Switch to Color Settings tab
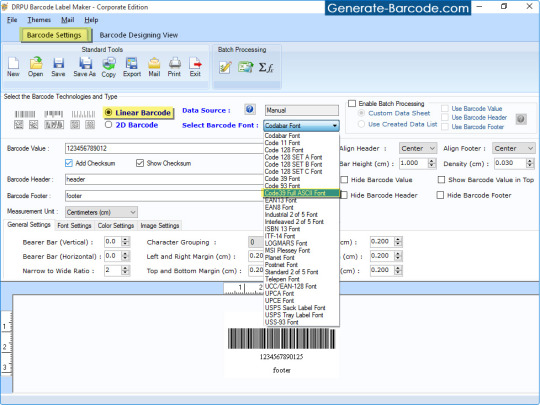 pos(116,226)
